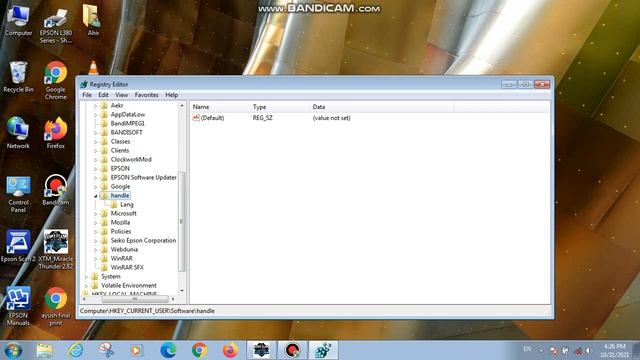Open the File menu
The width and height of the screenshot is (640, 360).
pos(87,95)
